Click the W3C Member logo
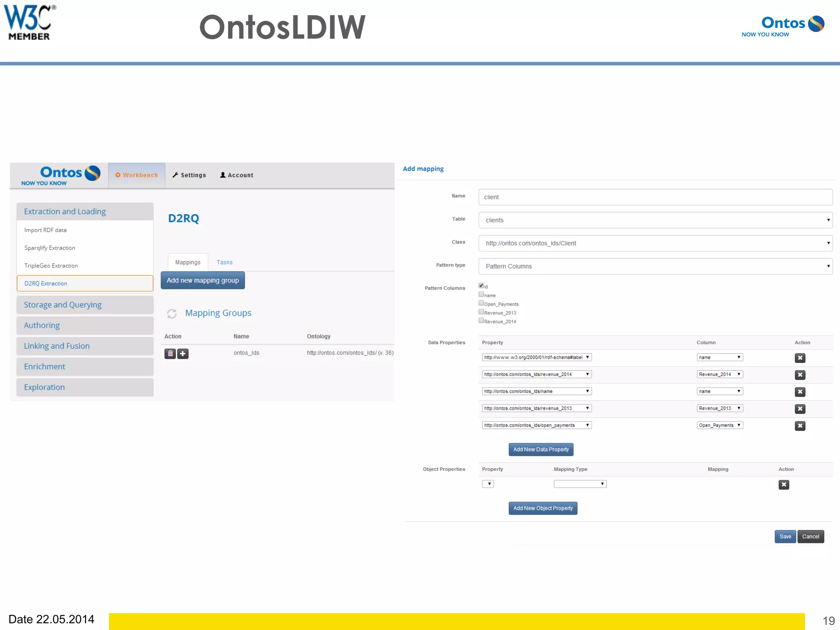This screenshot has height=630, width=840. click(30, 23)
